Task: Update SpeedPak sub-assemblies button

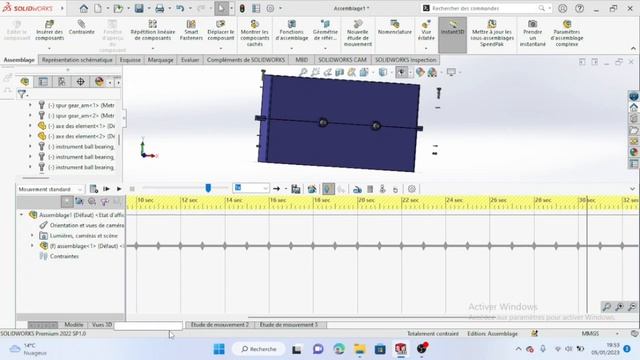Action: (492, 33)
